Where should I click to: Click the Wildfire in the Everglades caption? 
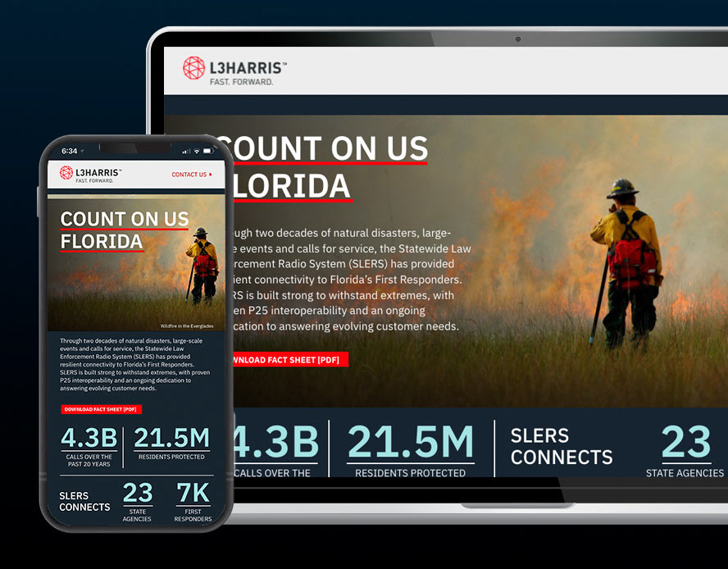[187, 326]
